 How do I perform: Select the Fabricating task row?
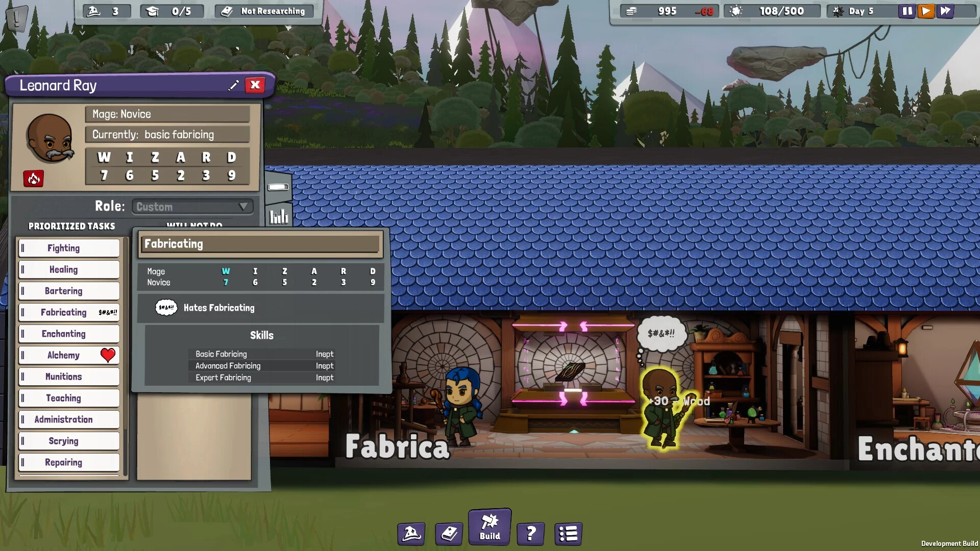69,312
